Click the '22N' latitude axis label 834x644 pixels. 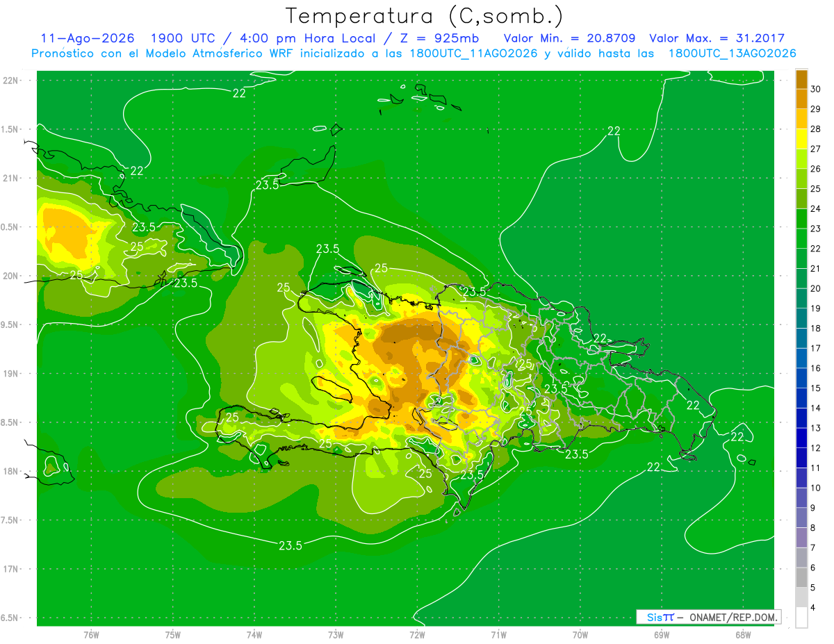point(12,81)
